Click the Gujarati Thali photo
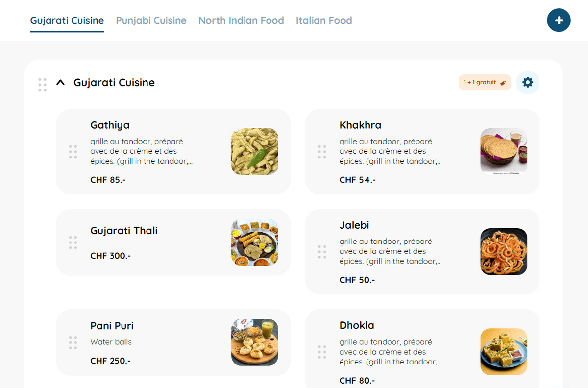 coord(255,242)
